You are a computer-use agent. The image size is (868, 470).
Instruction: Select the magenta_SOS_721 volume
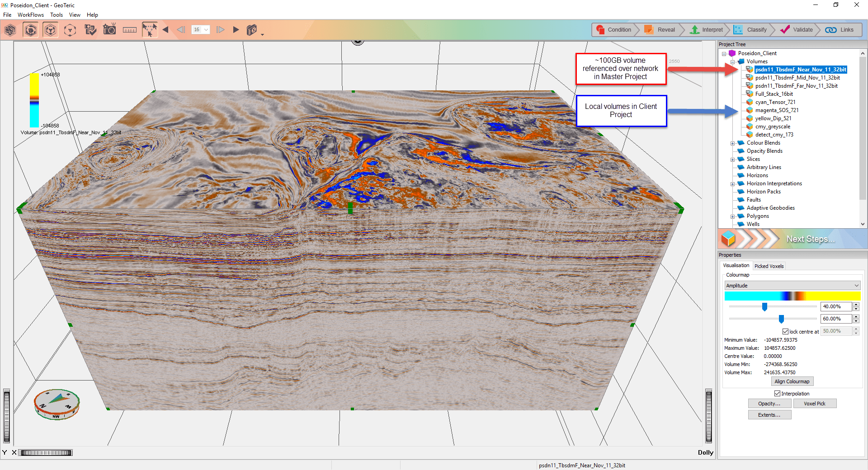pos(776,110)
